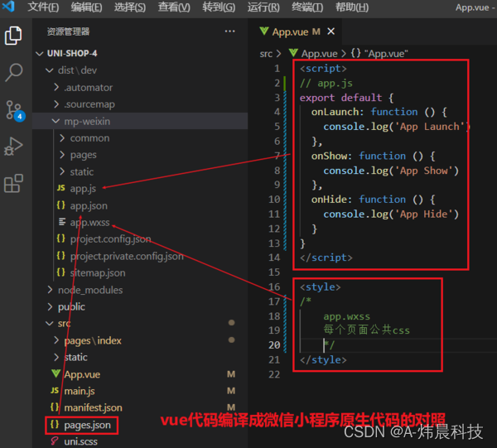Click the closing </script> tag line
Viewport: 497px width, 448px height.
coord(326,258)
